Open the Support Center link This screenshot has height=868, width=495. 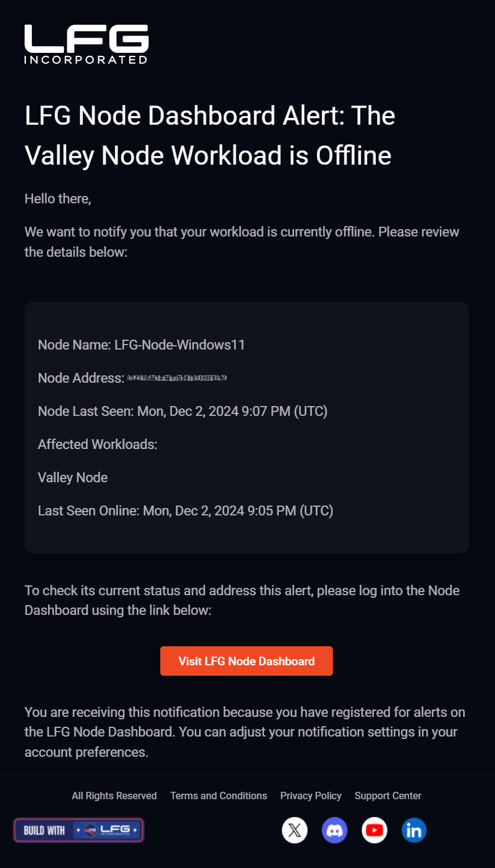388,796
